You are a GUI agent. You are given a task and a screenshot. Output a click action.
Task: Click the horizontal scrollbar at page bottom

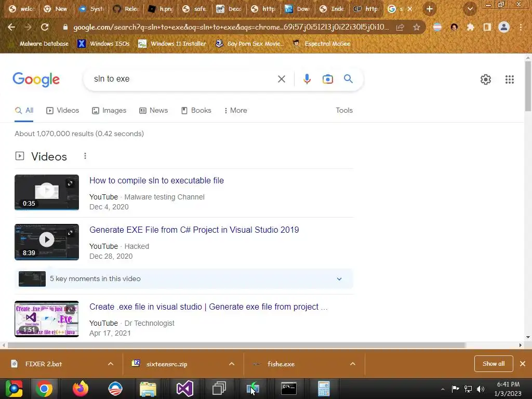pos(236,345)
